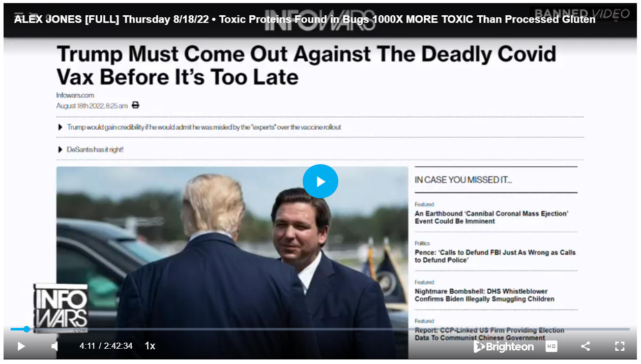Viewport: 641px width, 364px height.
Task: Start playback with the bottom play icon
Action: (21, 346)
